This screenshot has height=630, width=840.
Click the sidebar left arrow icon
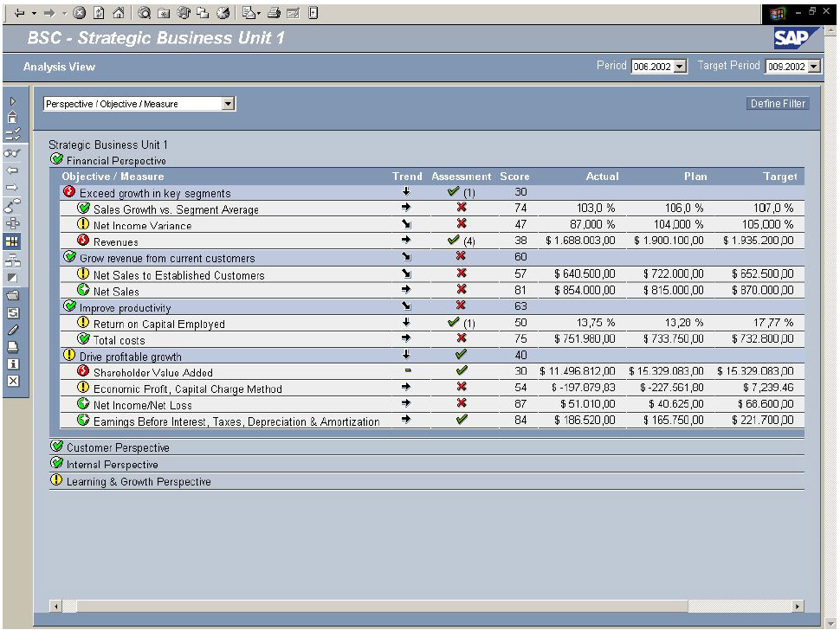click(12, 170)
